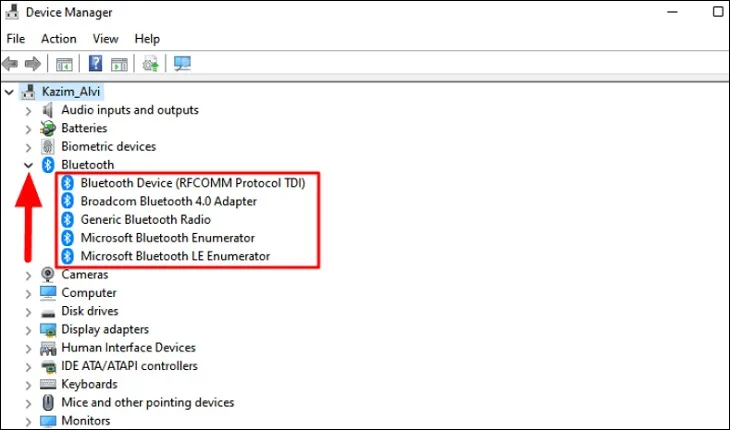The height and width of the screenshot is (431, 730).
Task: Click the Monitors category icon
Action: coord(48,421)
